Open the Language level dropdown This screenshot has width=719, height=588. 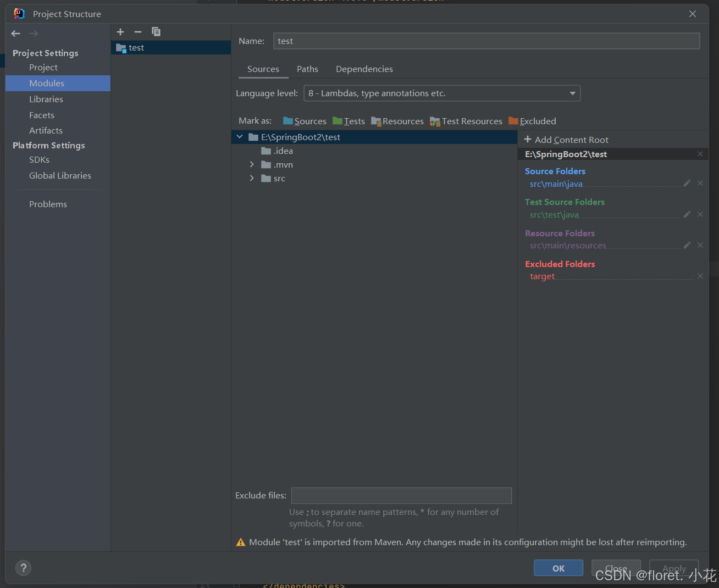point(442,93)
